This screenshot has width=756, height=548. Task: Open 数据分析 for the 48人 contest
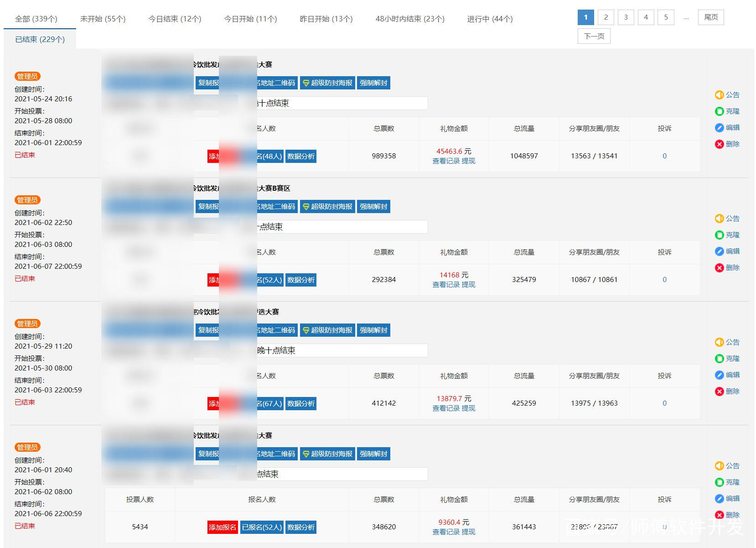(x=301, y=157)
